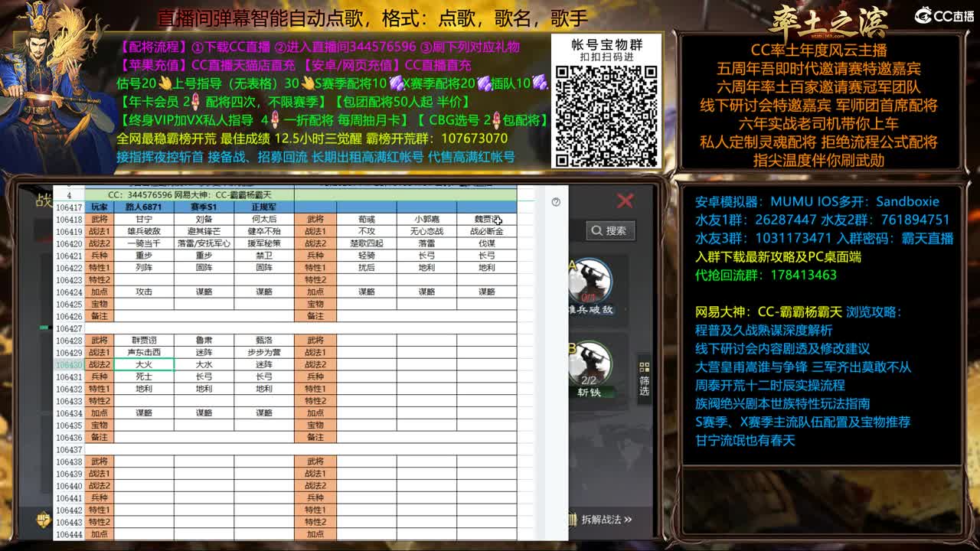The image size is (980, 551).
Task: Click the 正规军 column header cell
Action: click(264, 207)
